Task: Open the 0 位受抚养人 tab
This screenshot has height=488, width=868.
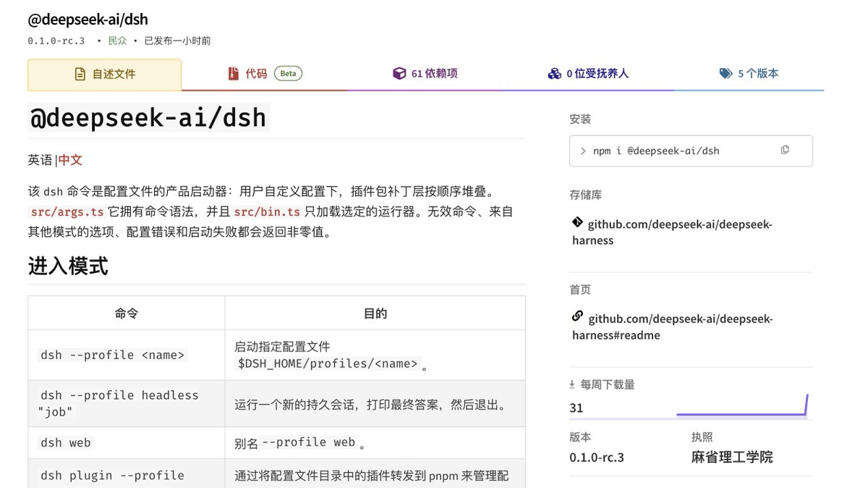Action: [x=588, y=74]
